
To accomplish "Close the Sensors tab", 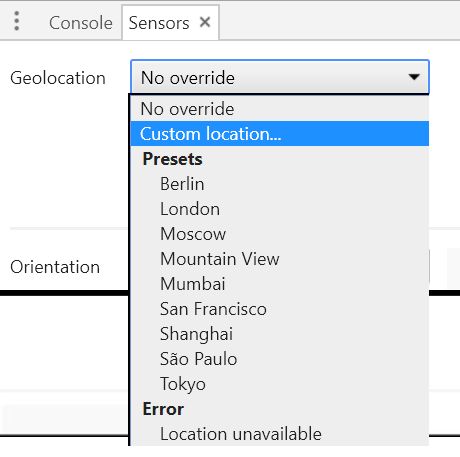I will (205, 22).
